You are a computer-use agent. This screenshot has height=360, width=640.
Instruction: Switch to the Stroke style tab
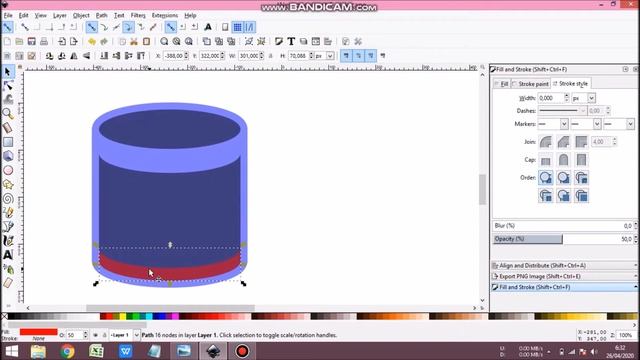(571, 83)
